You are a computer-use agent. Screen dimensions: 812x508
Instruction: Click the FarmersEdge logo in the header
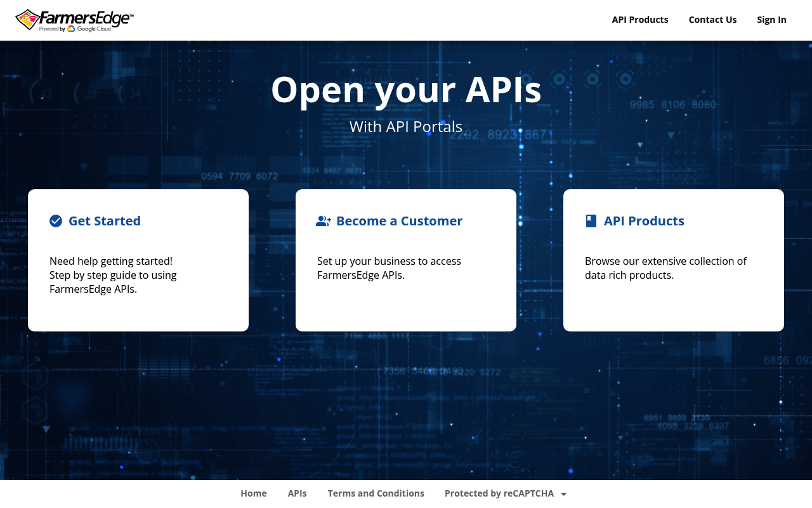coord(74,20)
